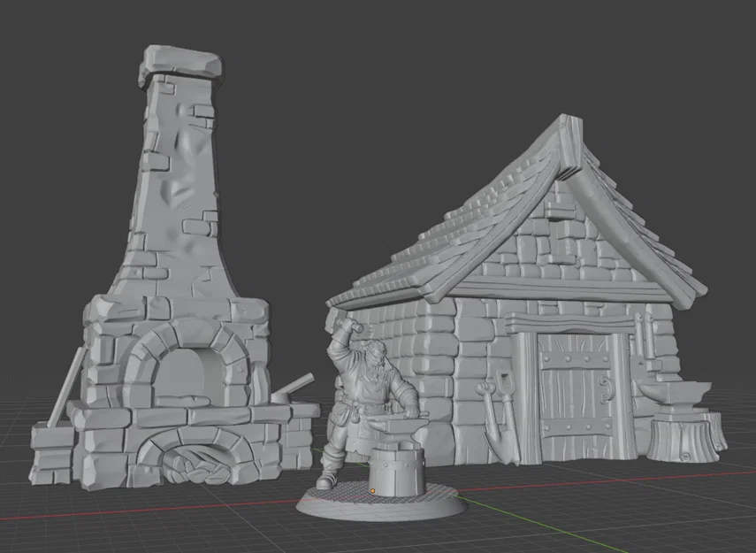Click the capstone atop the chimney
Viewport: 756px width, 553px height.
tap(180, 65)
